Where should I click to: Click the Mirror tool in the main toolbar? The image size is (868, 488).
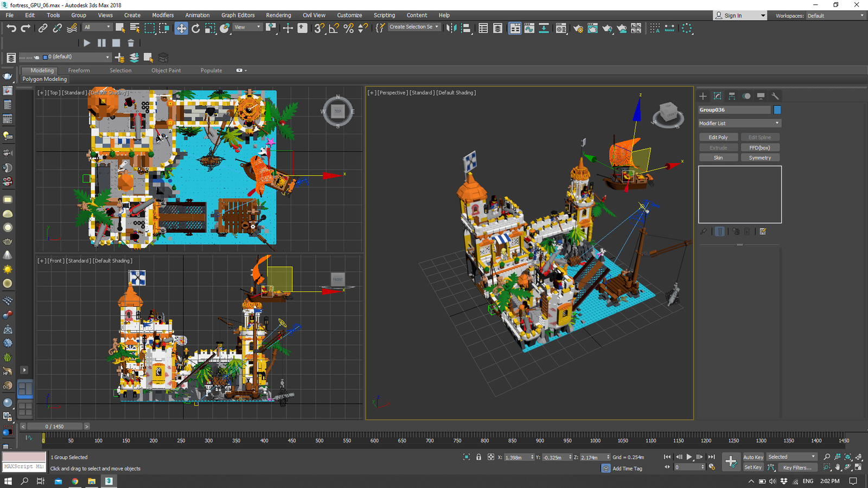tap(451, 28)
